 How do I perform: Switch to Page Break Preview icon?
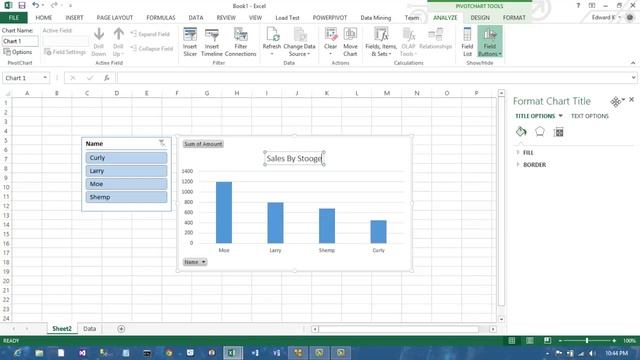547,340
